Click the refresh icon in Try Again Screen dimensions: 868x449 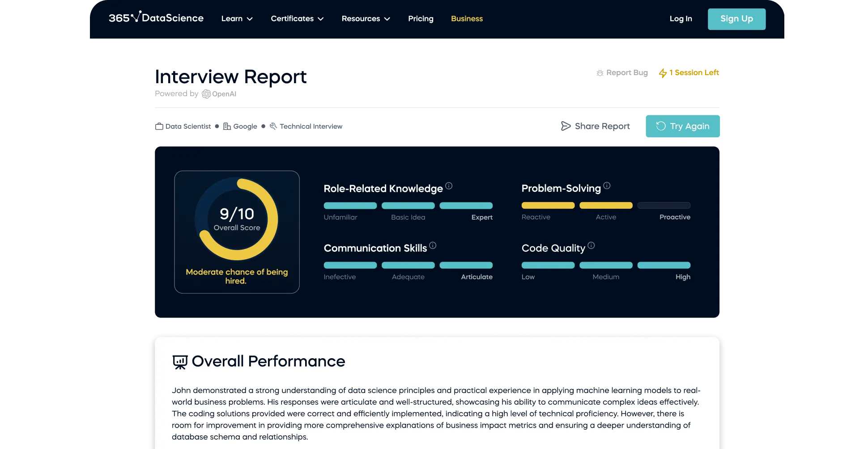pos(661,126)
